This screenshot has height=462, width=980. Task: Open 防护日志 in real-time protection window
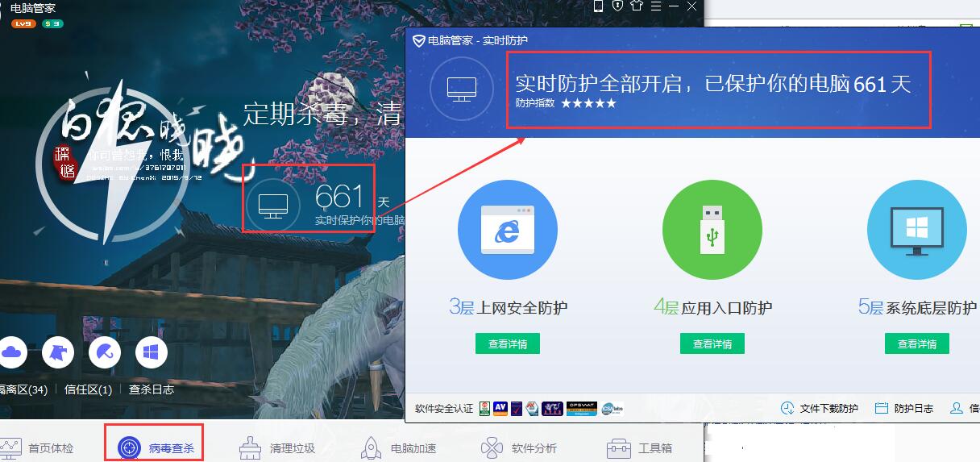(904, 409)
